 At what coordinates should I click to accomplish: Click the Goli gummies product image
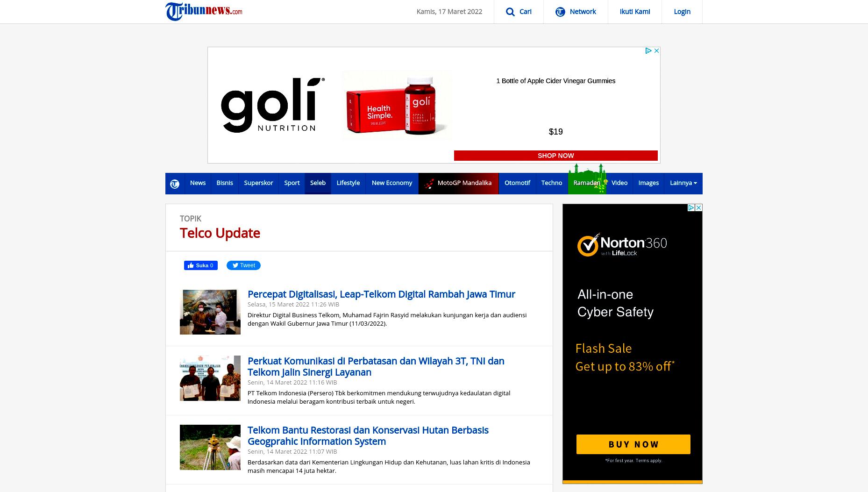tap(396, 105)
